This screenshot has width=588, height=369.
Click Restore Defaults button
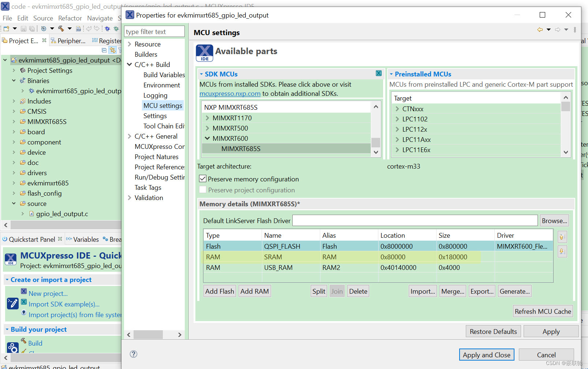(x=493, y=331)
